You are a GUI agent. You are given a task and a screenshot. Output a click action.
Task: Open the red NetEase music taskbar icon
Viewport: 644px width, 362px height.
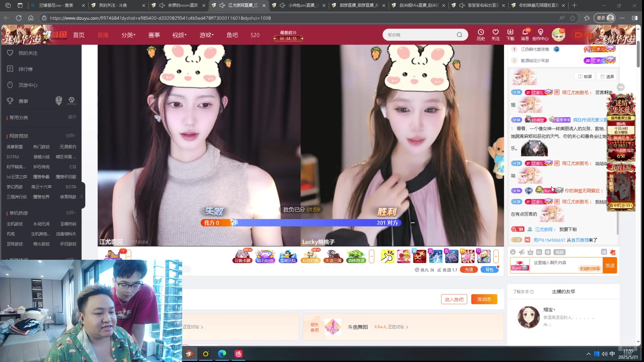[238, 354]
